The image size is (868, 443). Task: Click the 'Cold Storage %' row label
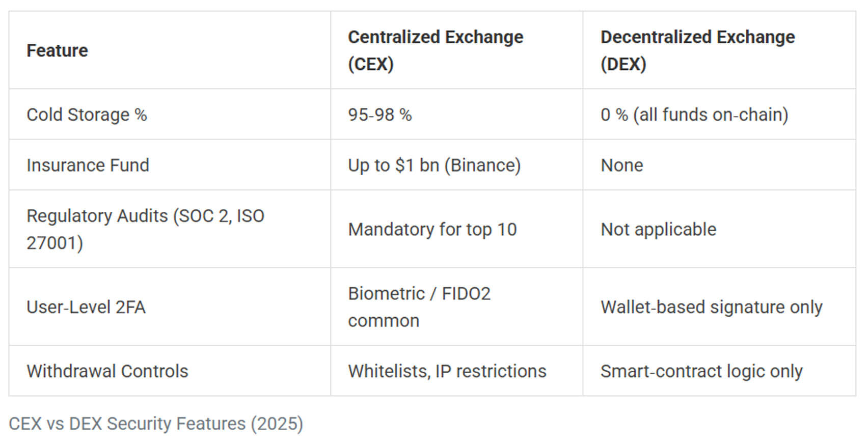pyautogui.click(x=87, y=115)
